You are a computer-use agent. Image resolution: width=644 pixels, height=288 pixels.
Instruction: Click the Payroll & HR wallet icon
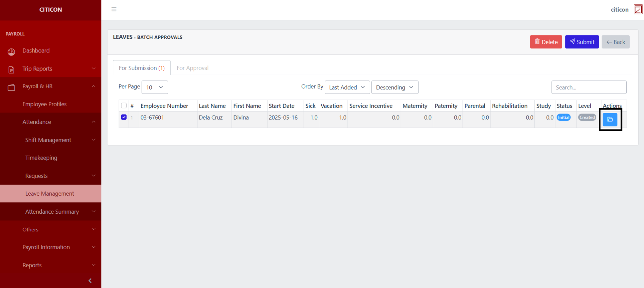click(x=11, y=87)
